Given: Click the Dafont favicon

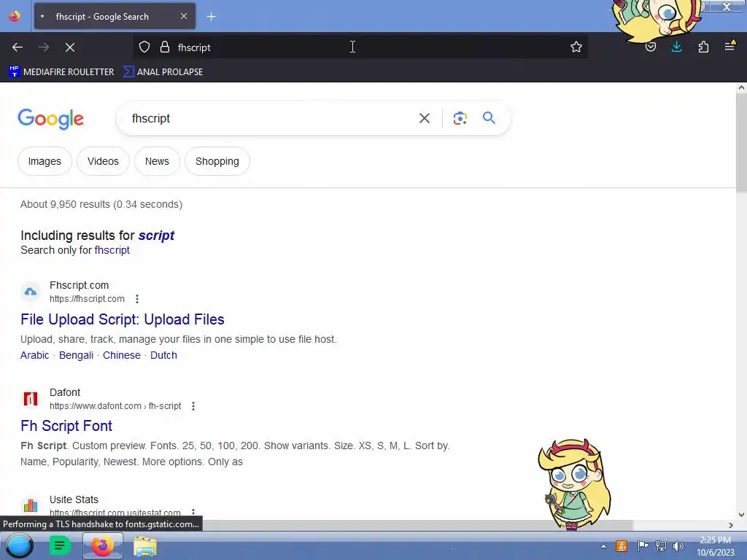Looking at the screenshot, I should [31, 399].
